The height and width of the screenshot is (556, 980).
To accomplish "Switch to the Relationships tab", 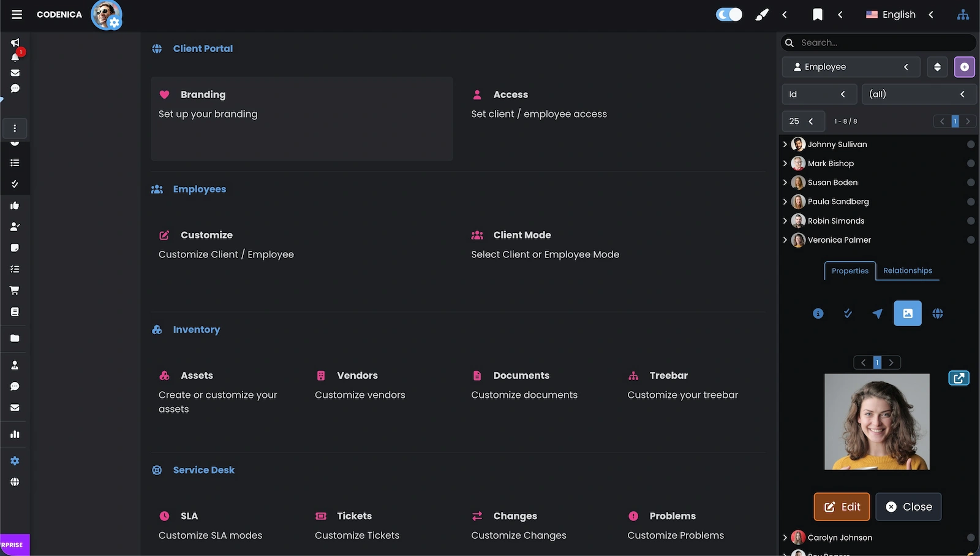I will 908,270.
